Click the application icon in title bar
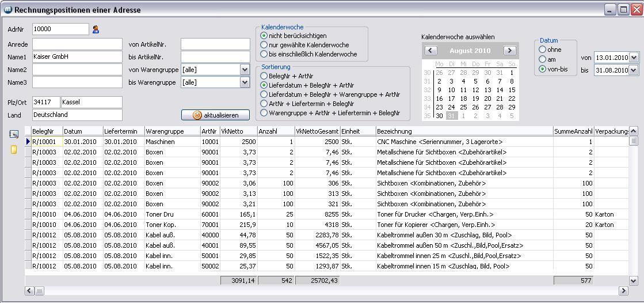The width and height of the screenshot is (644, 303). pyautogui.click(x=7, y=9)
